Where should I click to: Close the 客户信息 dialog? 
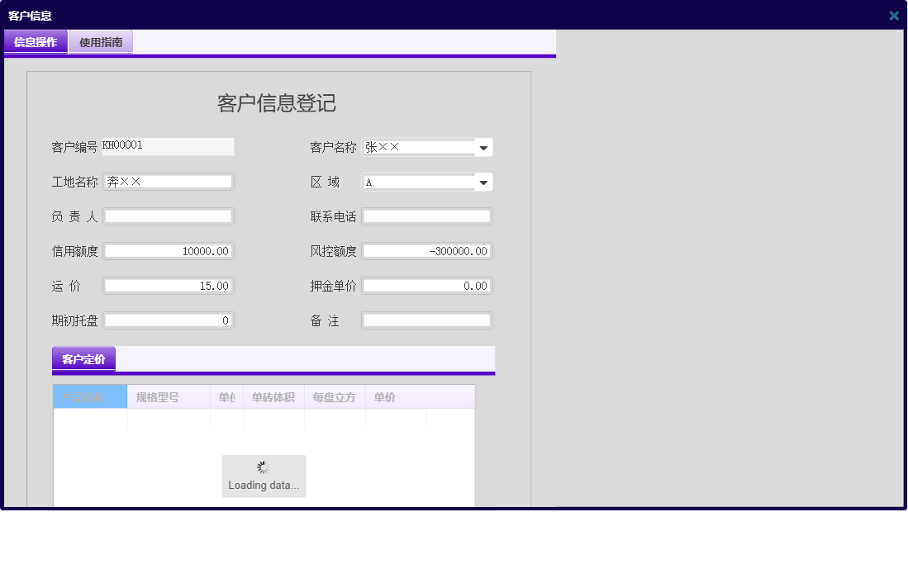pos(893,15)
